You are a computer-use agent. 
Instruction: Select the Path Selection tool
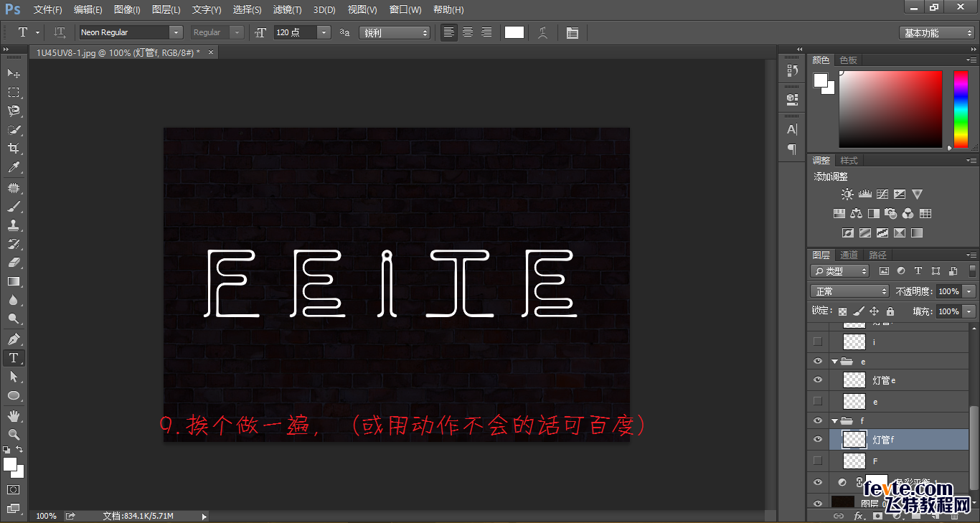tap(14, 377)
